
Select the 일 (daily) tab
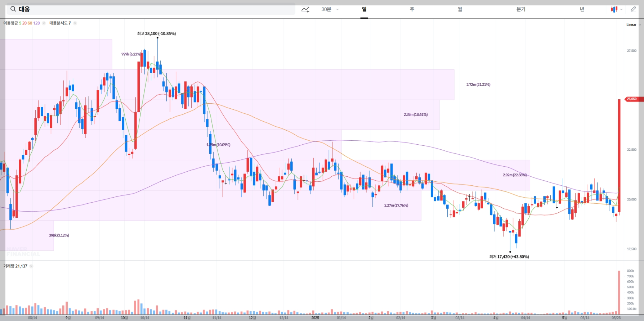pos(364,9)
